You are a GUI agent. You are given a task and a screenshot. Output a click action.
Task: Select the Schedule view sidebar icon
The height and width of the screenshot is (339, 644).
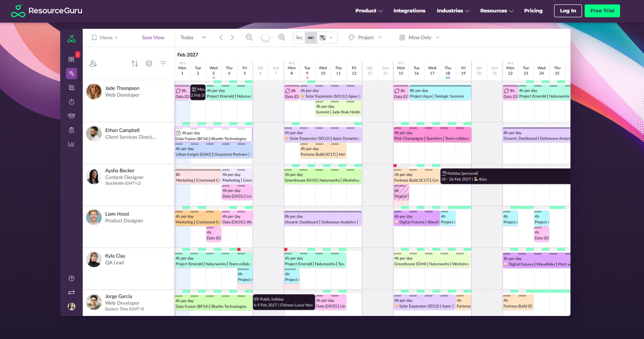(71, 74)
